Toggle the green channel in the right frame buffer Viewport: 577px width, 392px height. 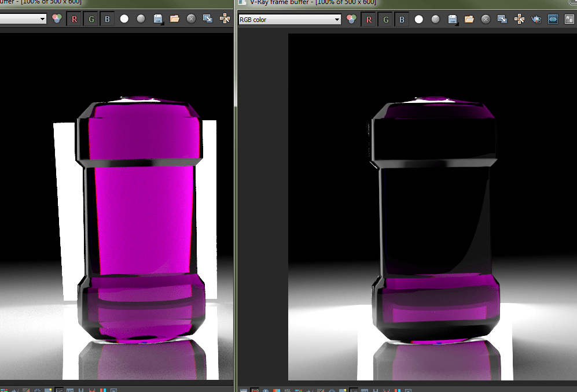click(385, 20)
